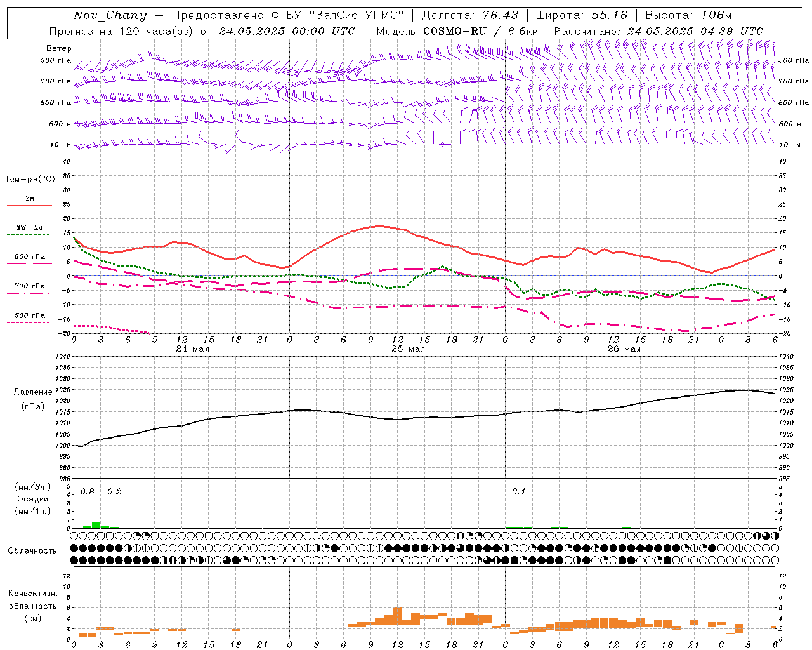Click the Давление panel label
Image resolution: width=812 pixels, height=650 pixels.
point(33,392)
